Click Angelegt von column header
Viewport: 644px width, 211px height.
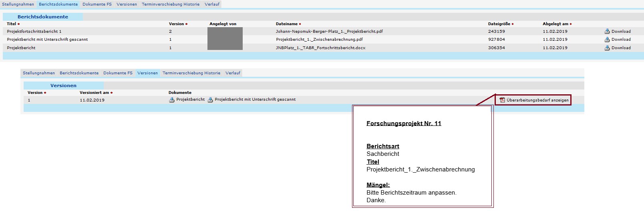(x=223, y=24)
